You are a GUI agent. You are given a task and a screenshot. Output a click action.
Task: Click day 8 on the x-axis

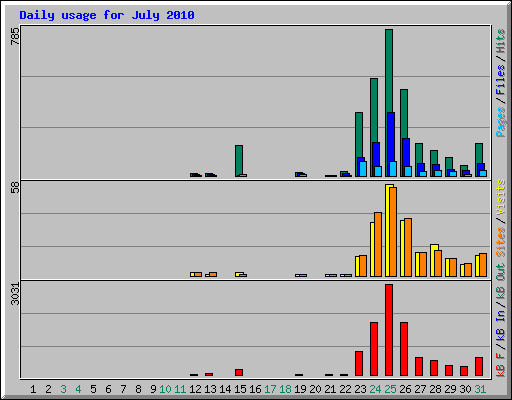(138, 389)
